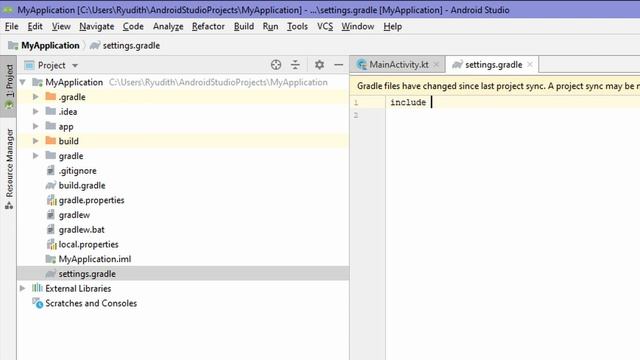Open the File menu

tap(11, 27)
